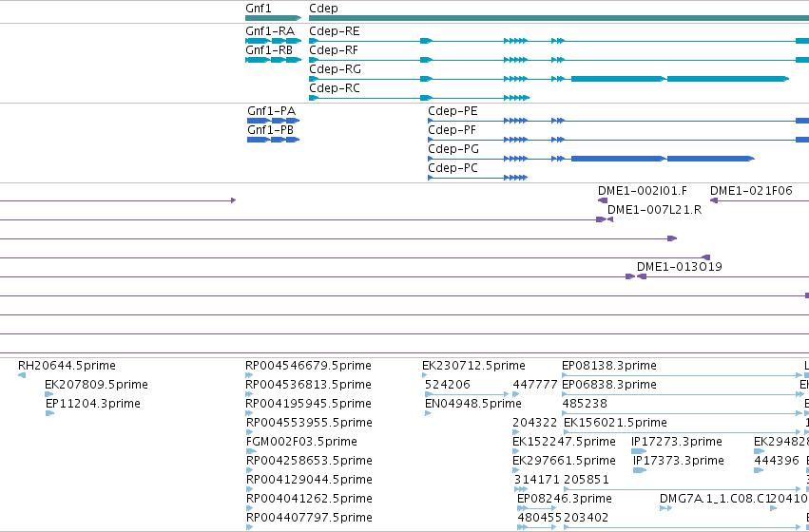Click the EK230712.5prime EST label
809x532 pixels.
473,366
